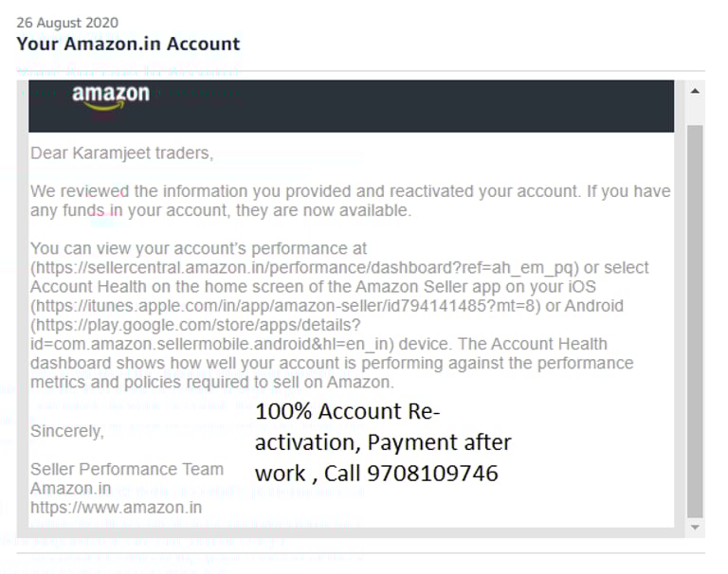Click the '100% Account Re-activation' text
The image size is (728, 574).
347,426
